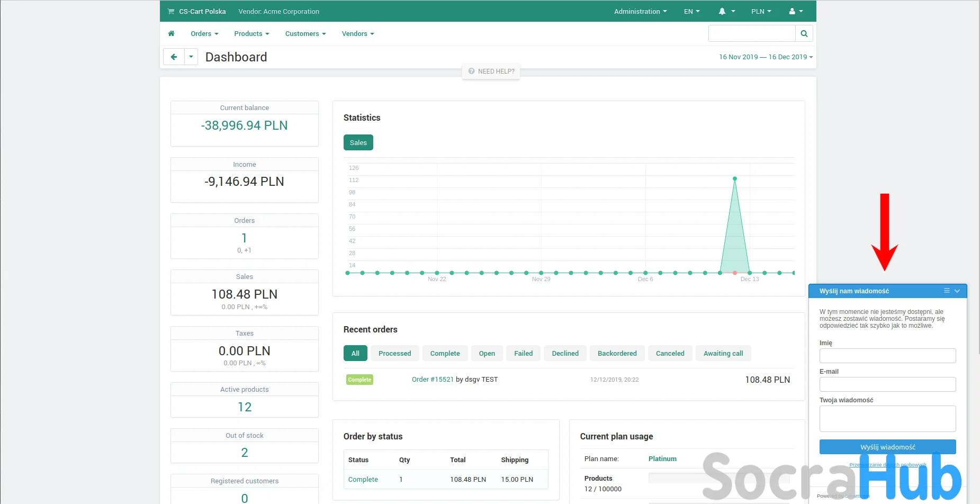Open Order #15521 link
980x504 pixels.
click(433, 379)
